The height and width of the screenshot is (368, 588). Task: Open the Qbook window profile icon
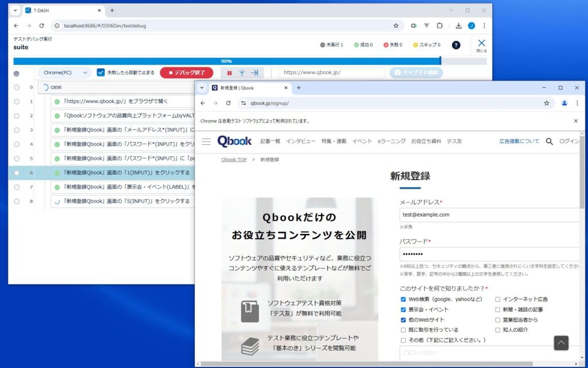pos(564,103)
